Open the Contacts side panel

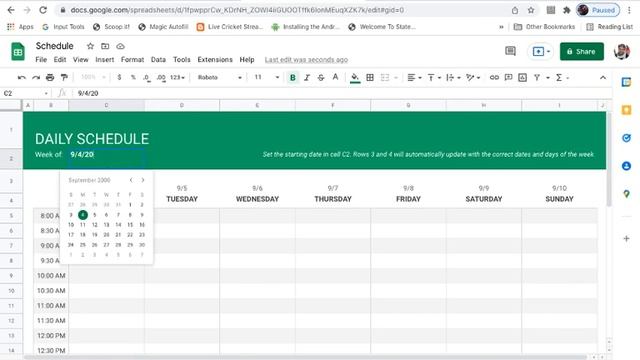[626, 166]
